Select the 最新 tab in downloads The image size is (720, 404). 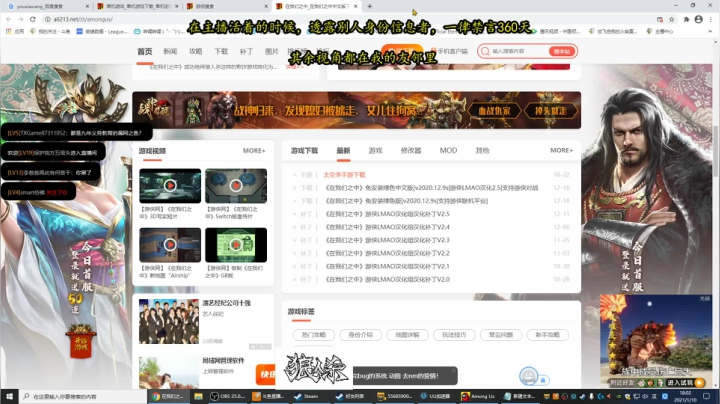(343, 151)
